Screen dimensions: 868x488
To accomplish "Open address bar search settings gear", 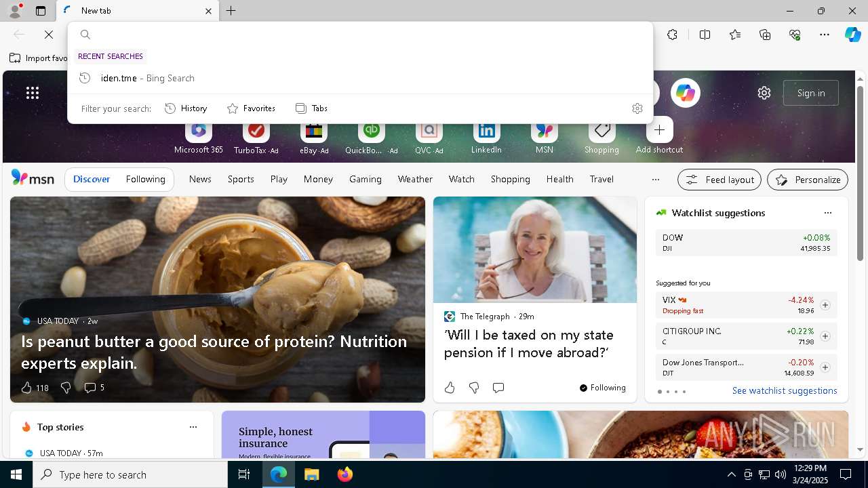I will pos(637,108).
